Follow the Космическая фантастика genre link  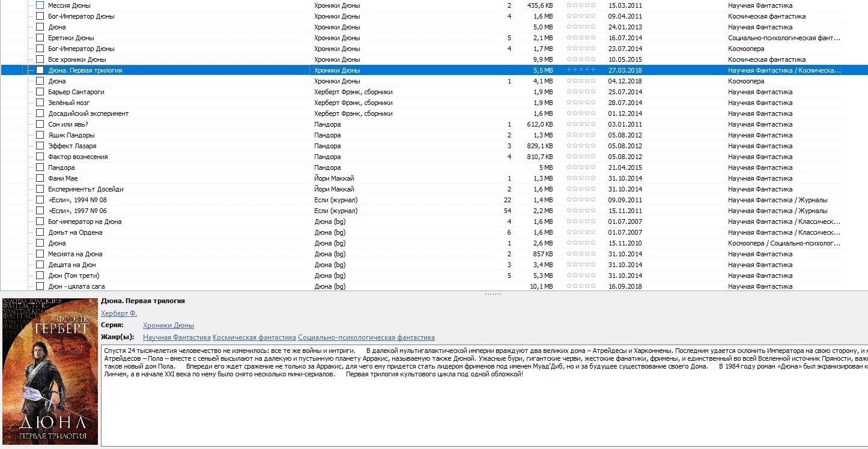[x=254, y=337]
